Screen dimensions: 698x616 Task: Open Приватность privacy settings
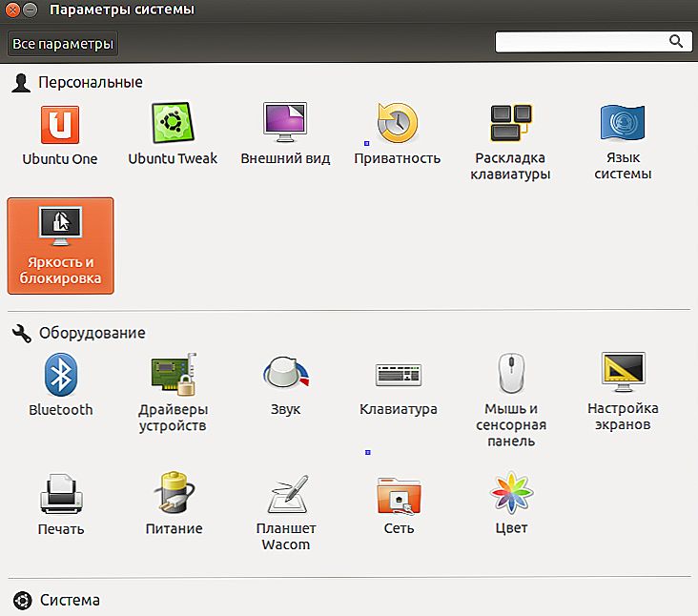pyautogui.click(x=398, y=134)
